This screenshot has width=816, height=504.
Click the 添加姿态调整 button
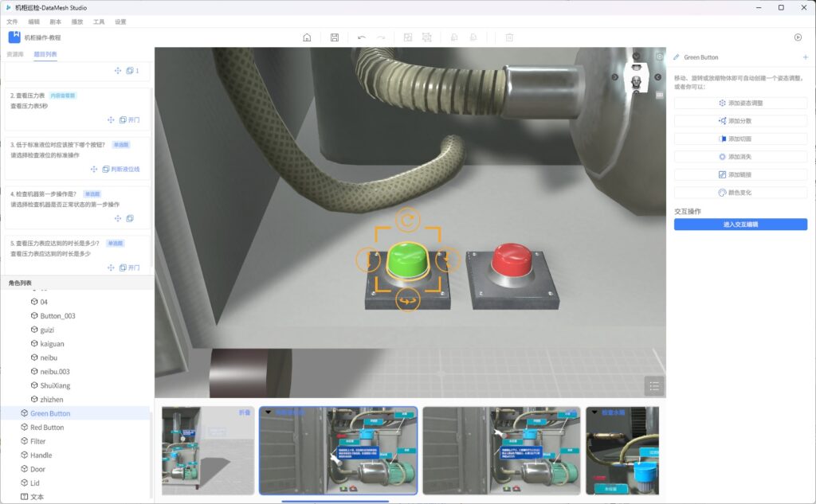[740, 103]
